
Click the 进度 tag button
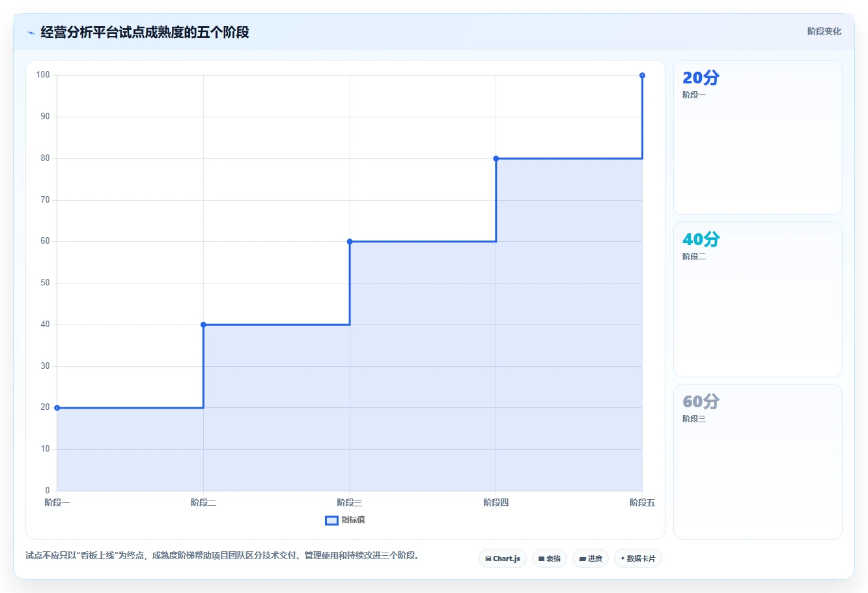(x=591, y=558)
